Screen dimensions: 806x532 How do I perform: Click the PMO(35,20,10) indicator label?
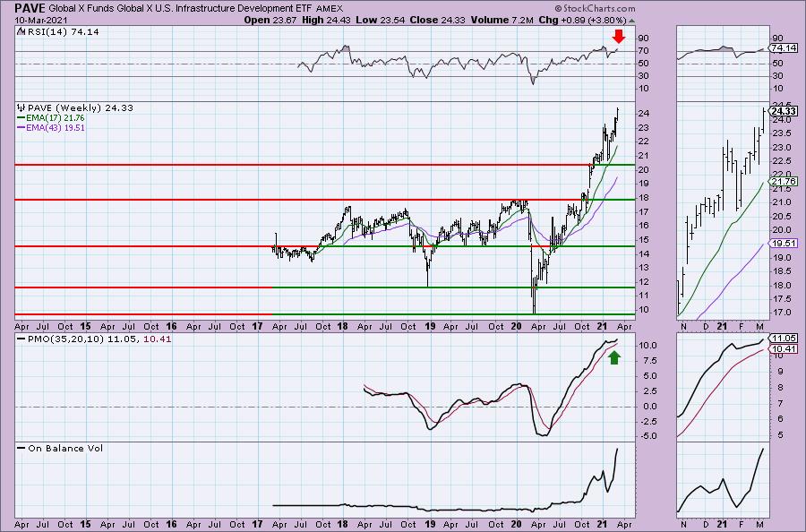(x=66, y=339)
